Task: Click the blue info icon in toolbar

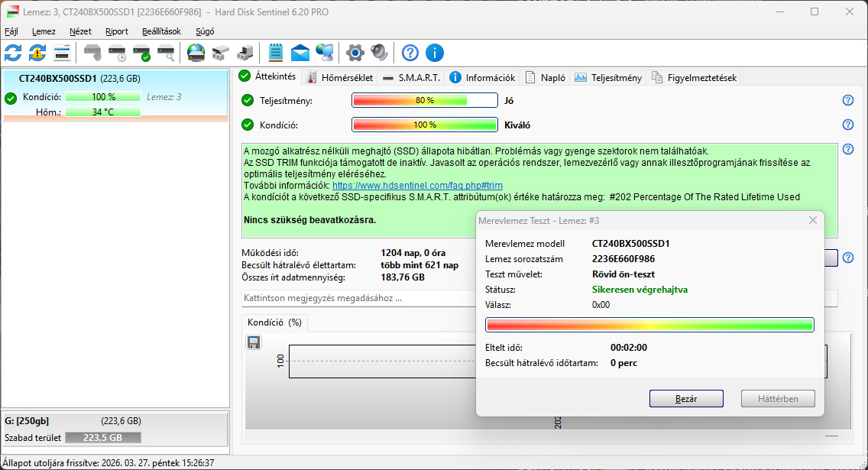Action: click(435, 53)
